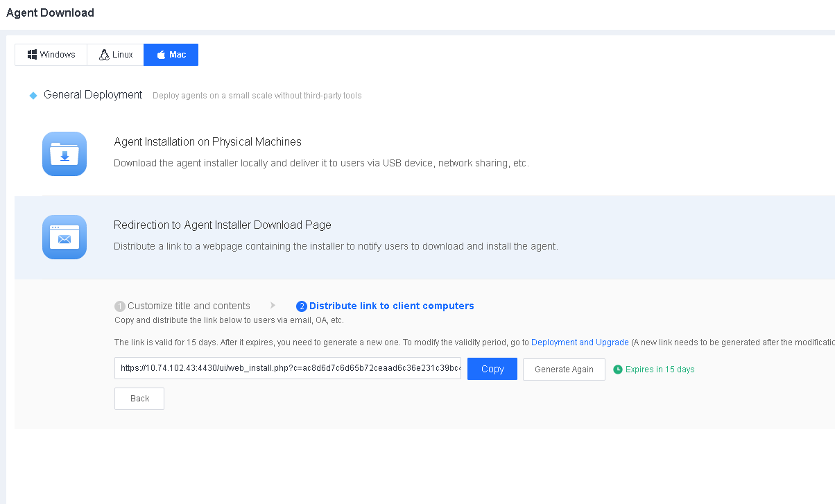This screenshot has height=504, width=835.
Task: Click into the installer URL field
Action: coord(287,369)
